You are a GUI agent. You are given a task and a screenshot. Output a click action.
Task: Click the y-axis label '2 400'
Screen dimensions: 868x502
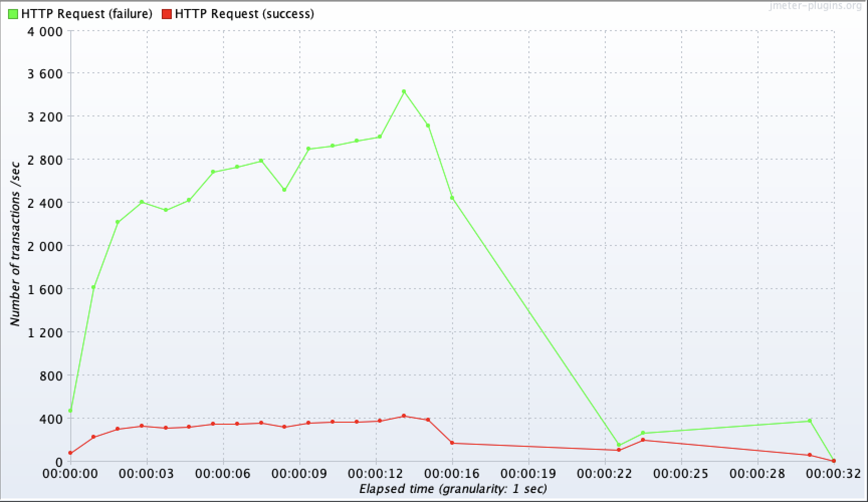[44, 204]
